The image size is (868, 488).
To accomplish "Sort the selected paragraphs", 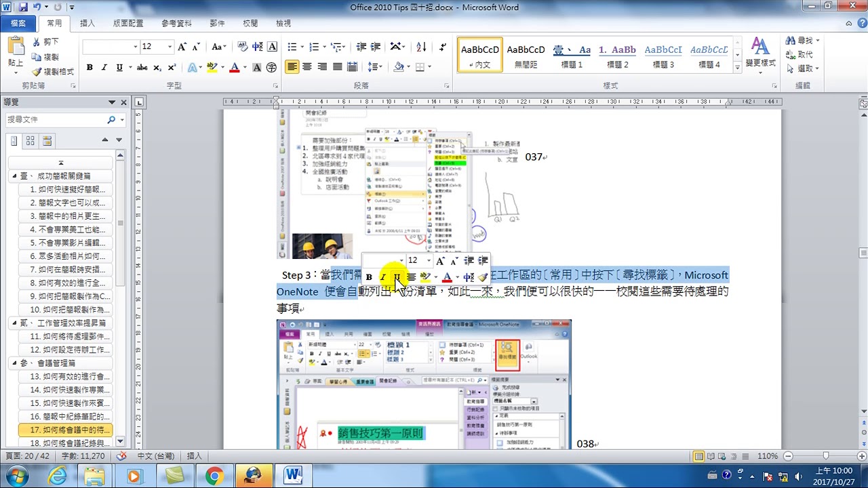I will point(421,47).
